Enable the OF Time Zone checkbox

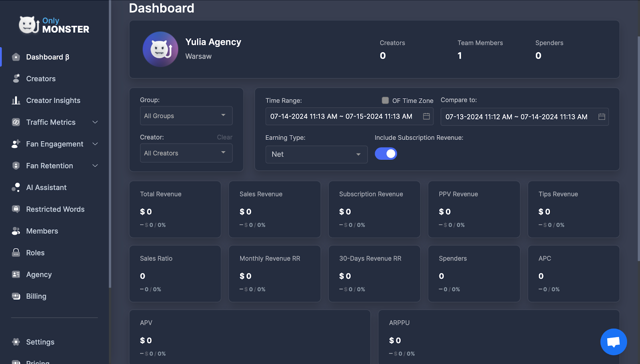385,100
